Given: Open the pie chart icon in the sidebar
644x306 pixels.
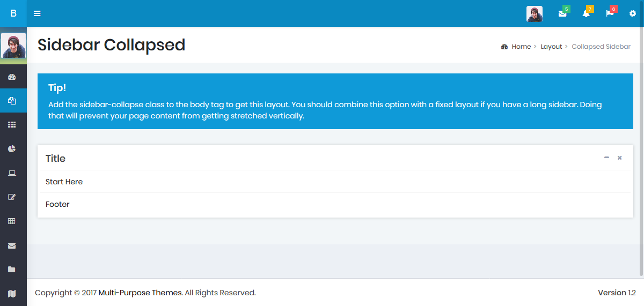Looking at the screenshot, I should pyautogui.click(x=12, y=149).
